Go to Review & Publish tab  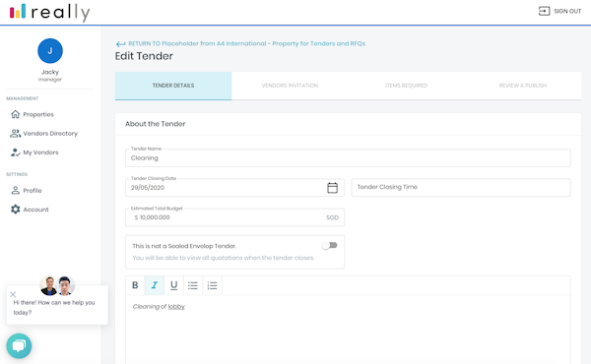(x=523, y=86)
